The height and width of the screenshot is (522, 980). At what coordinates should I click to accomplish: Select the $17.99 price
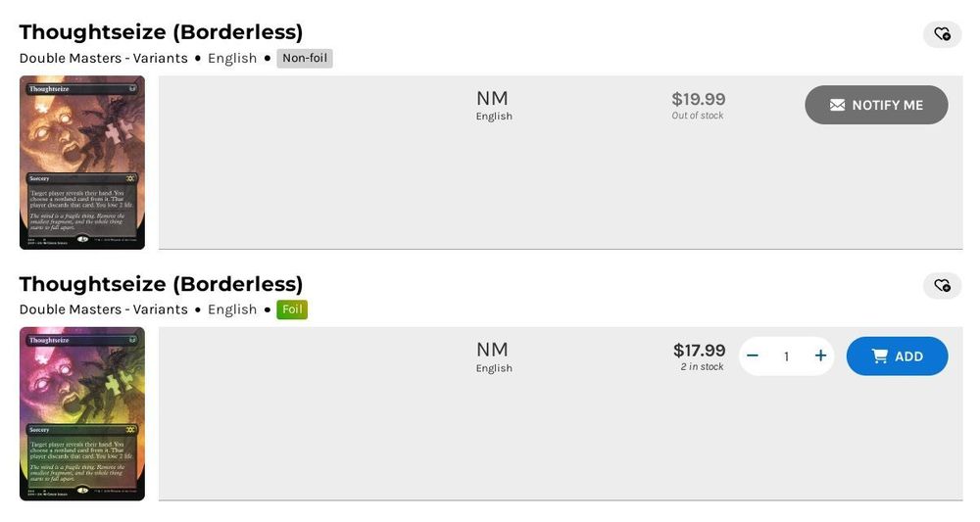(699, 351)
